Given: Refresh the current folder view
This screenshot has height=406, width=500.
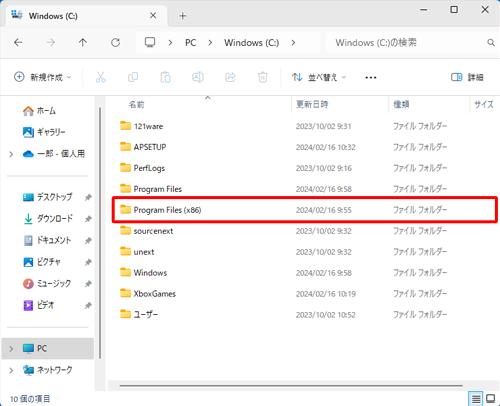Looking at the screenshot, I should 115,42.
